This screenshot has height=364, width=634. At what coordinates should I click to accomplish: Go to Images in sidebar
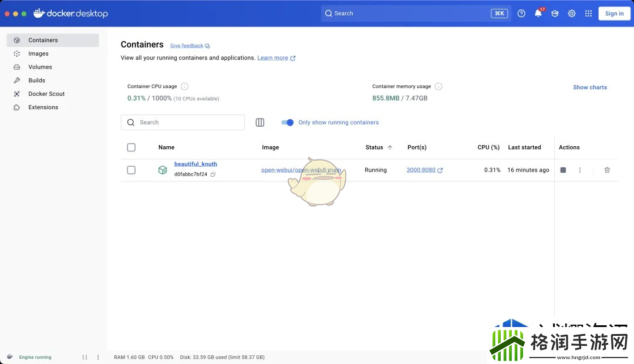point(38,53)
